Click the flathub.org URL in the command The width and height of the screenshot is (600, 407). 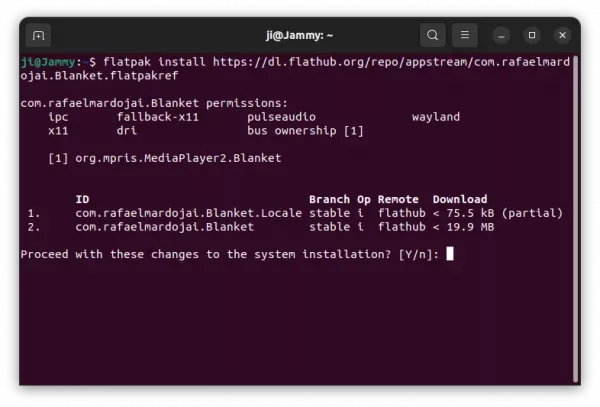coord(391,62)
